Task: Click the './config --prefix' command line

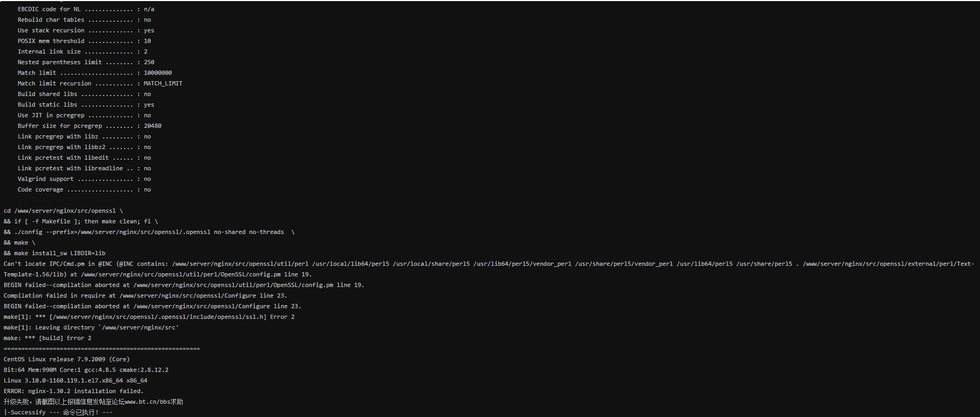Action: [149, 232]
